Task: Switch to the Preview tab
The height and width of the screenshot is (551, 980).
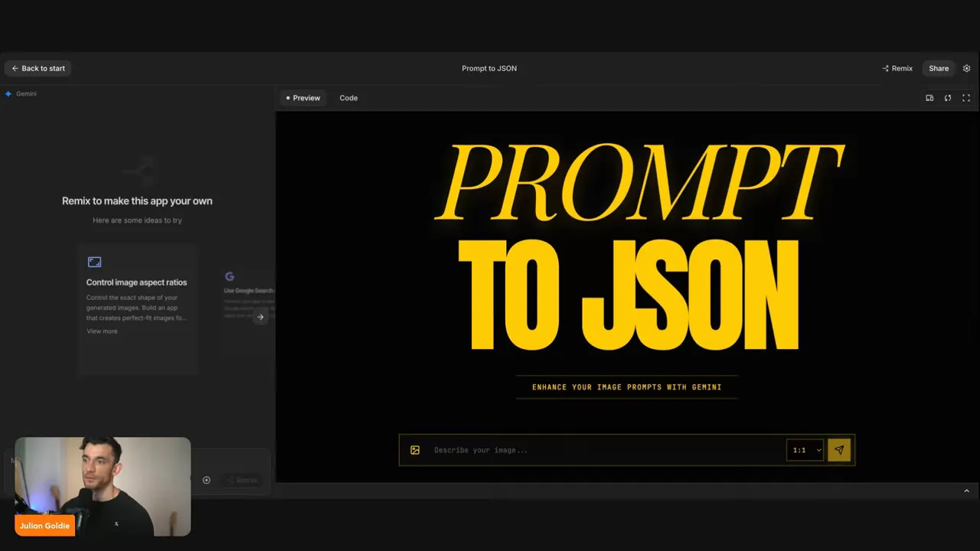Action: tap(303, 98)
